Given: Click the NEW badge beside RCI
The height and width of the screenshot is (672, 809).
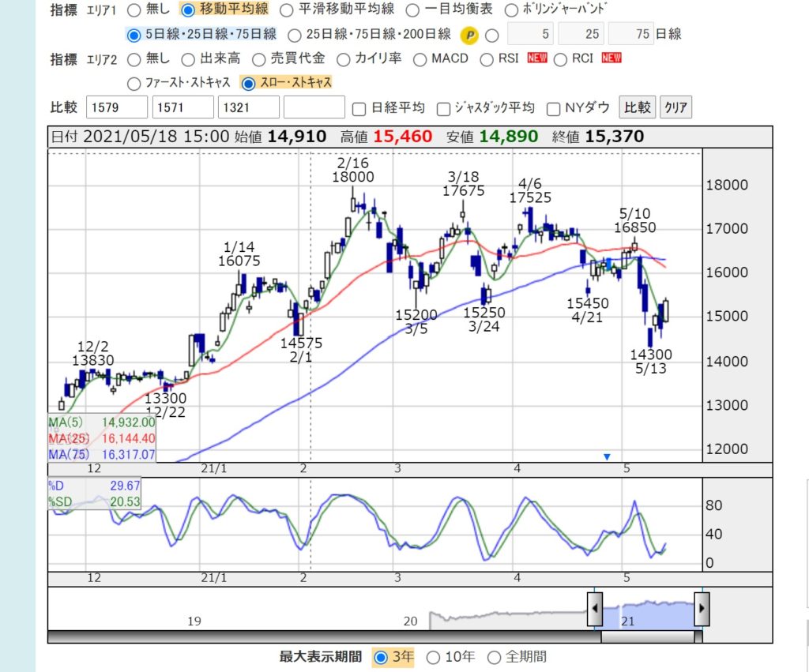Looking at the screenshot, I should tap(611, 59).
